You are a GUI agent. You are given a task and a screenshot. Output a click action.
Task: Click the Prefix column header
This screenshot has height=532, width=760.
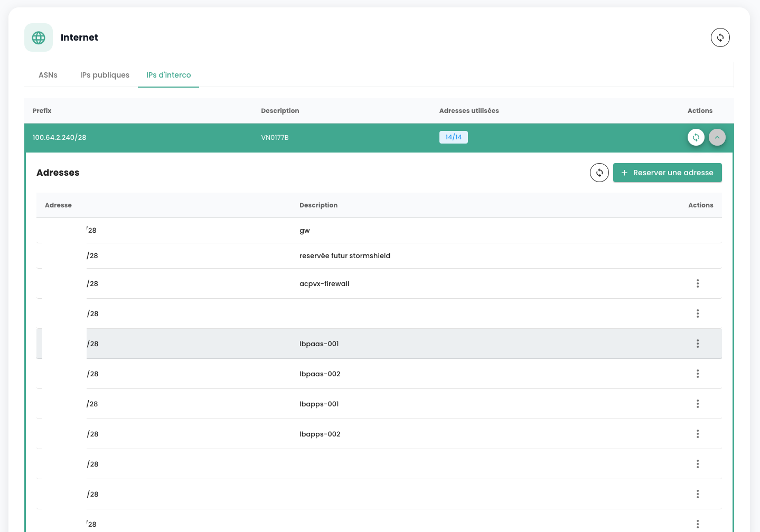pos(42,111)
